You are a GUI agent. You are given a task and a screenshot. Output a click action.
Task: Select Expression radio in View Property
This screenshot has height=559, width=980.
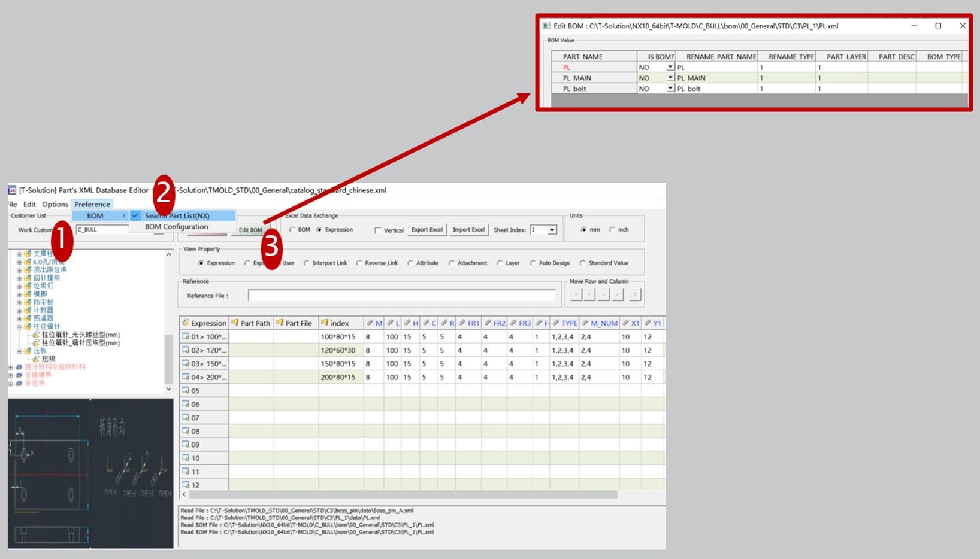point(201,263)
